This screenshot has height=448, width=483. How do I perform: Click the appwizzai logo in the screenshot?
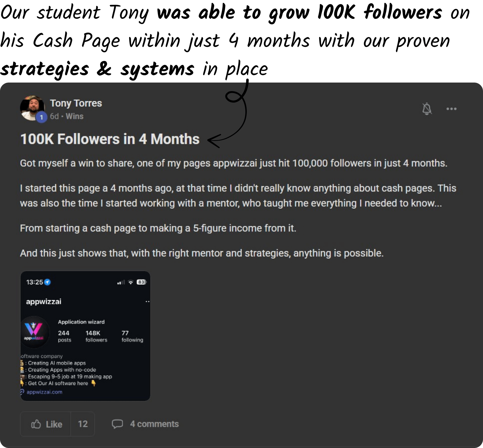34,331
